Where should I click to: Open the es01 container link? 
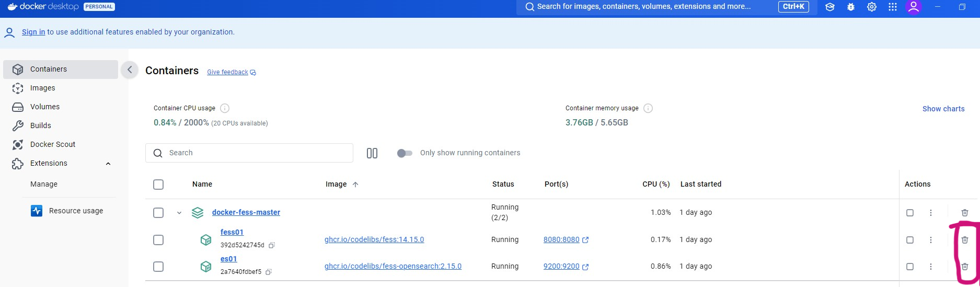pyautogui.click(x=229, y=259)
